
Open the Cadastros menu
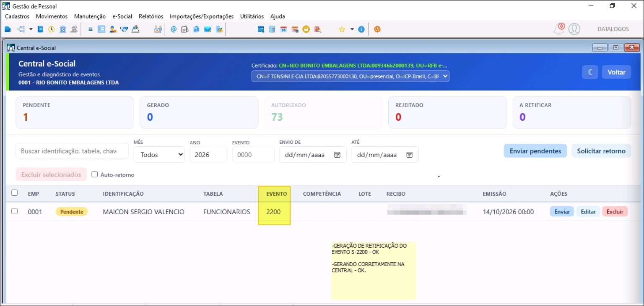pos(17,16)
